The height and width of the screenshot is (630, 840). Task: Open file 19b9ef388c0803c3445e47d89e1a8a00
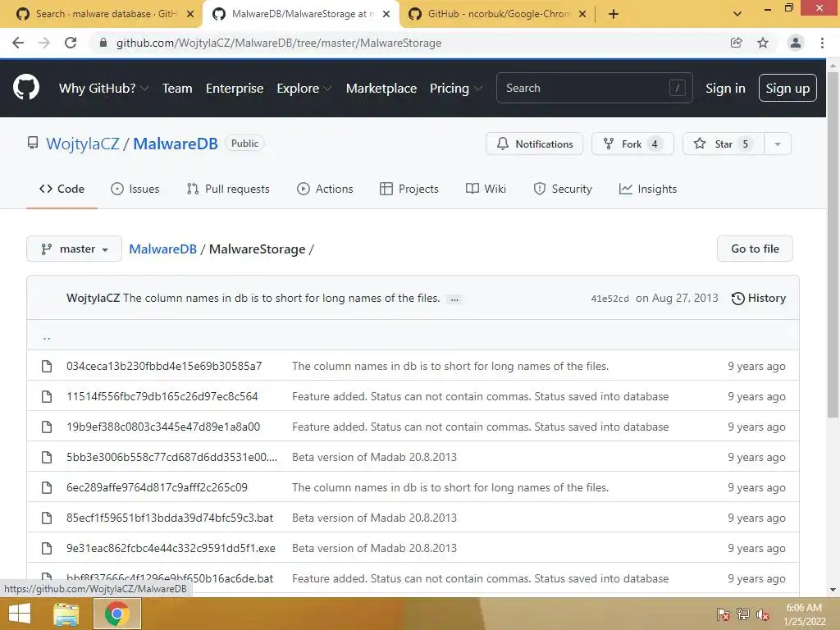click(163, 427)
